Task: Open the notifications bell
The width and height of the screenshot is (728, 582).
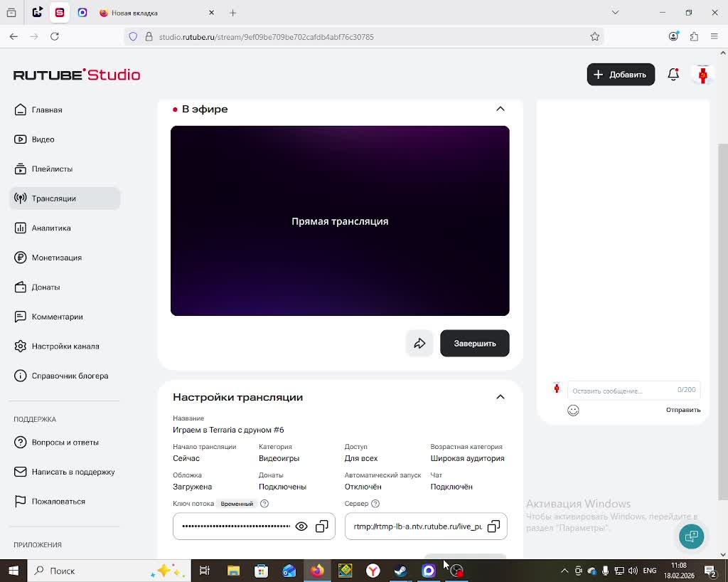Action: click(673, 74)
